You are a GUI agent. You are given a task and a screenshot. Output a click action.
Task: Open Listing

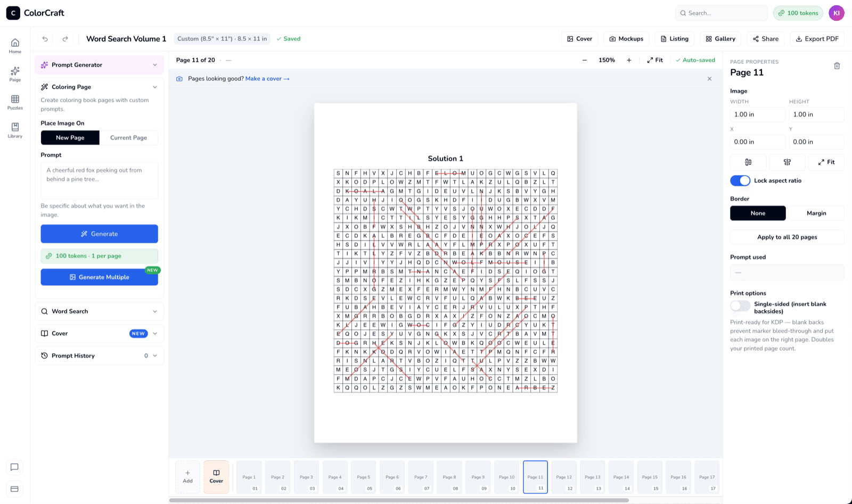point(674,39)
